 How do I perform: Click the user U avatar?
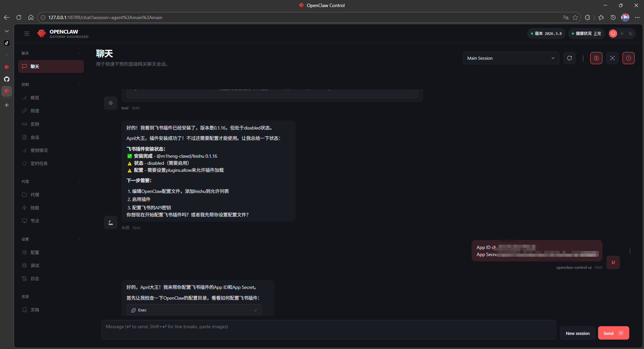[613, 262]
